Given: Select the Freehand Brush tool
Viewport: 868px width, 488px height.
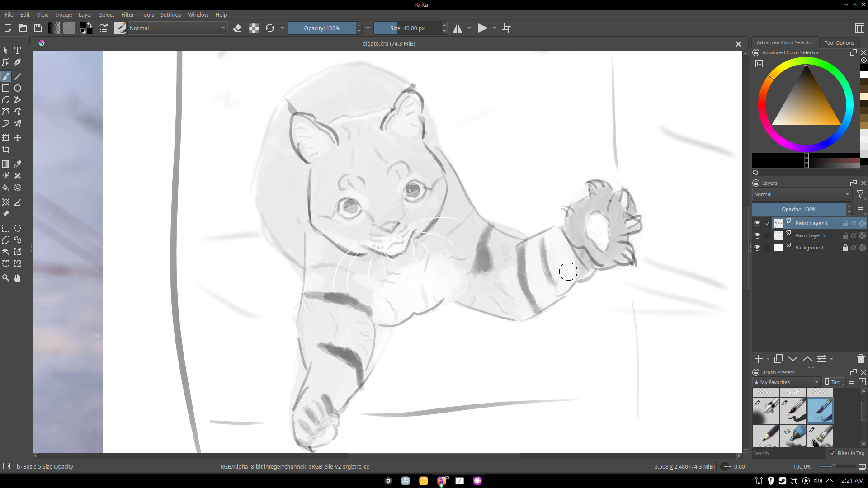Looking at the screenshot, I should [6, 76].
